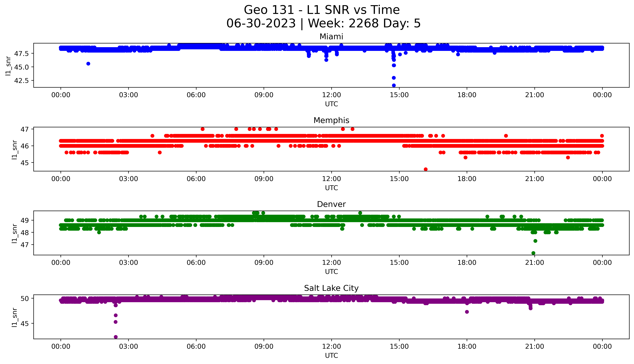Viewport: 634px width, 364px height.
Task: Click the 09:00 x-tick on Miami plot
Action: (264, 95)
